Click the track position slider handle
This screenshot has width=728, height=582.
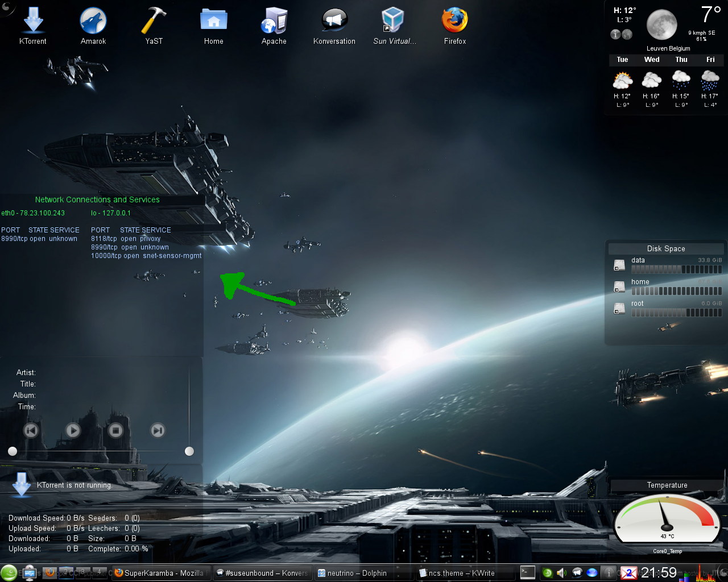13,451
